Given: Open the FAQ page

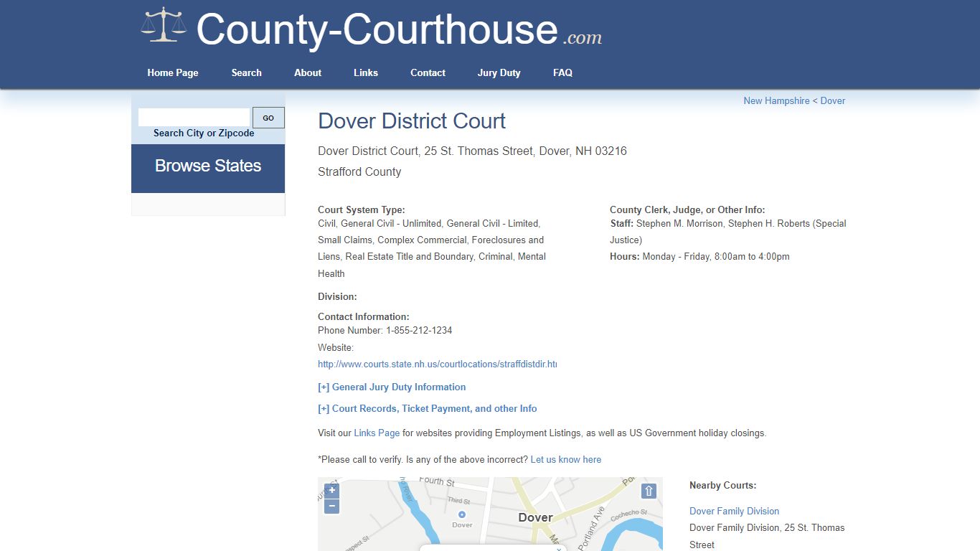Looking at the screenshot, I should 562,72.
